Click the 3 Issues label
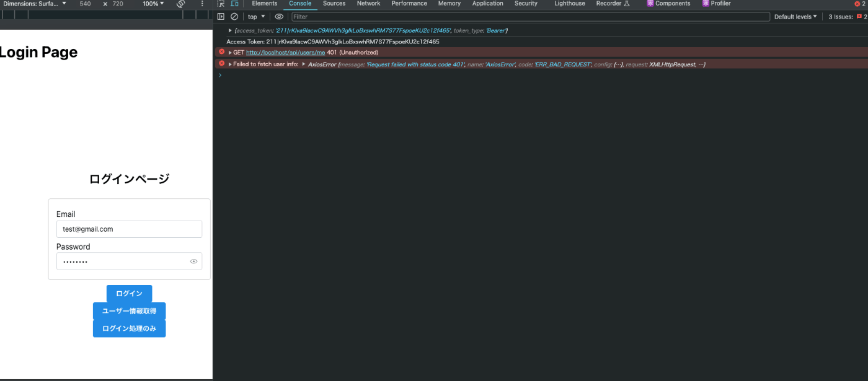This screenshot has width=868, height=381. click(x=841, y=17)
